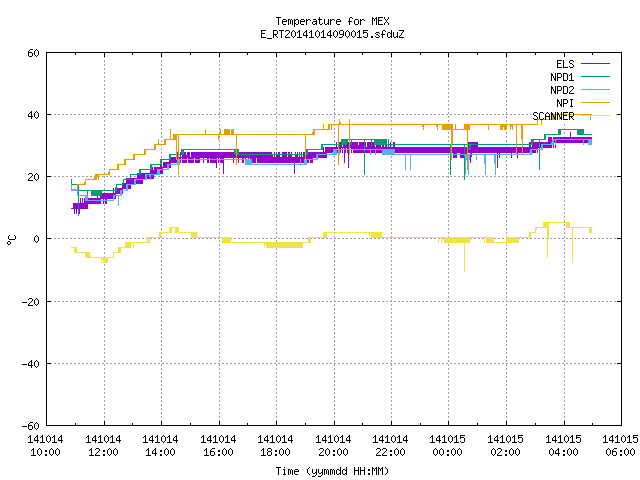Viewport: 640px width, 480px height.
Task: Click the x-axis label 141014 18:00
Action: tap(276, 446)
